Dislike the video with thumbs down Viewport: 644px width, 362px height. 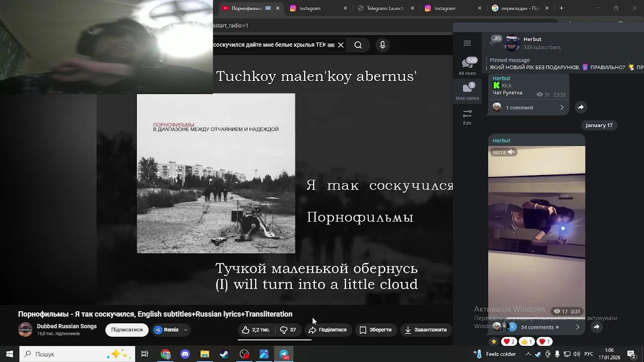pyautogui.click(x=287, y=330)
